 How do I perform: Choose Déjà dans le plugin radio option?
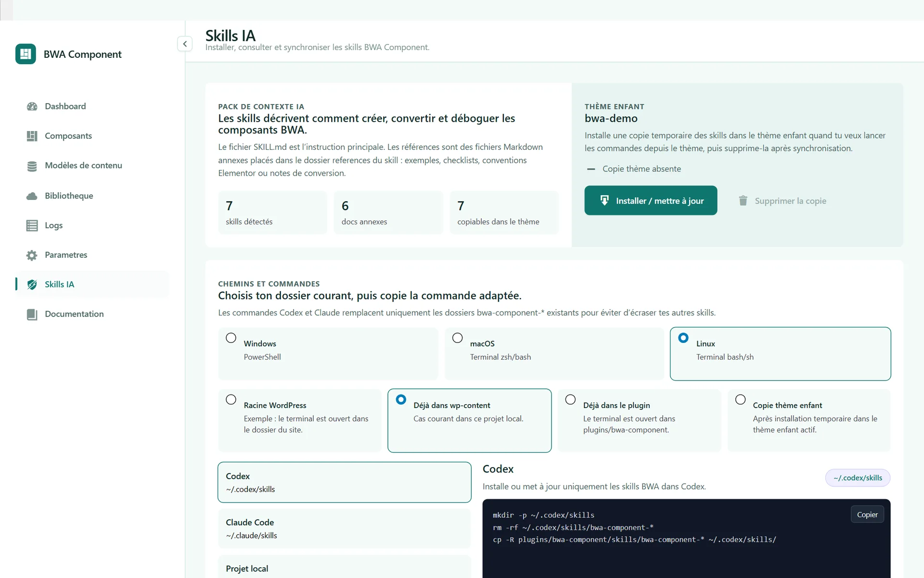click(570, 399)
